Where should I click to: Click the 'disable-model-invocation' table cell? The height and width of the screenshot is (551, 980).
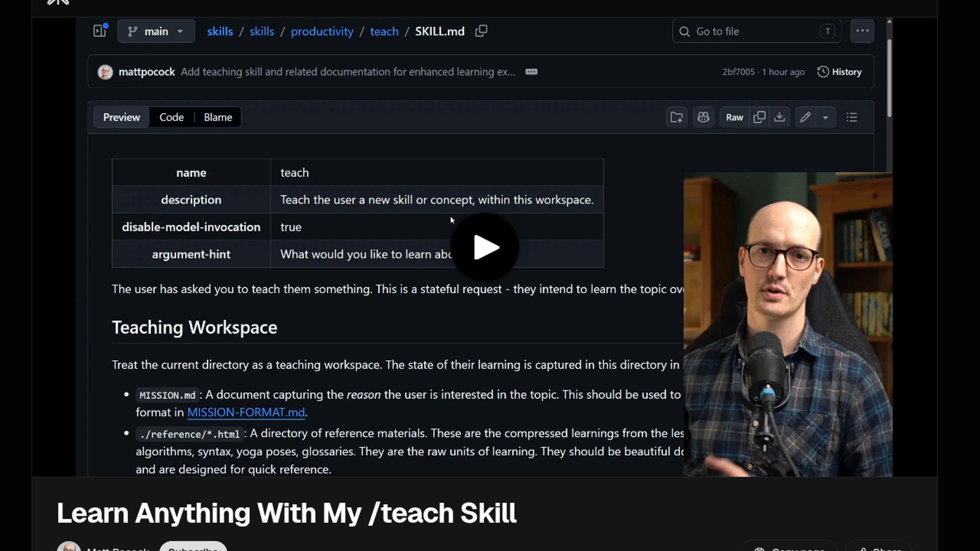click(191, 227)
